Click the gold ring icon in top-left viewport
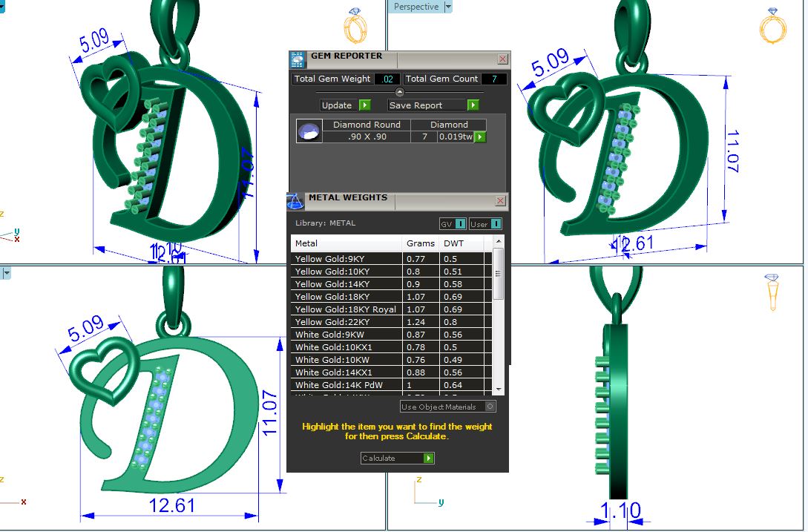Image resolution: width=808 pixels, height=532 pixels. 355,26
